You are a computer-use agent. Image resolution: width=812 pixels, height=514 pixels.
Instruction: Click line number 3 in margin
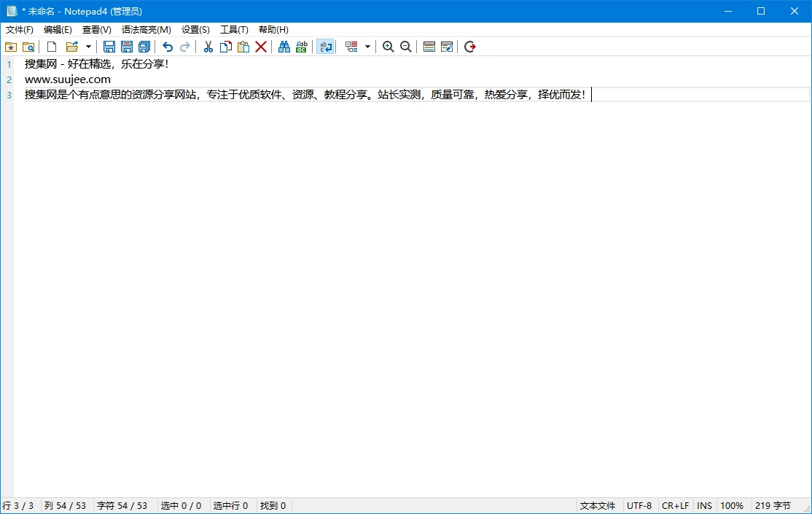coord(9,95)
